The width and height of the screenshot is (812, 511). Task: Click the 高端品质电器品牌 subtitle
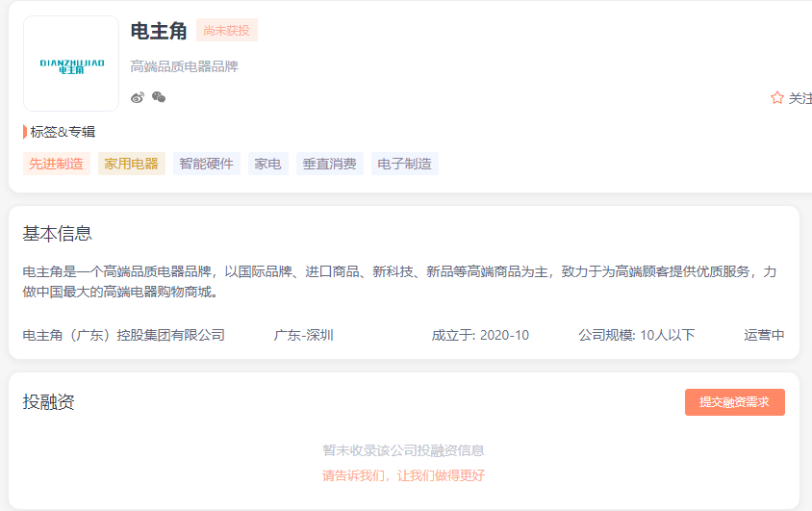(184, 66)
